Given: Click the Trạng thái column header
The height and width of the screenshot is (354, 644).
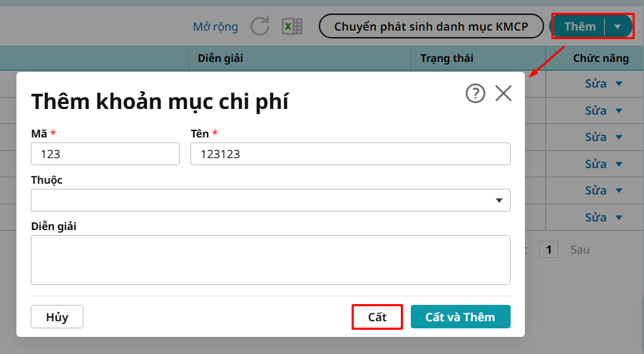Looking at the screenshot, I should tap(446, 58).
